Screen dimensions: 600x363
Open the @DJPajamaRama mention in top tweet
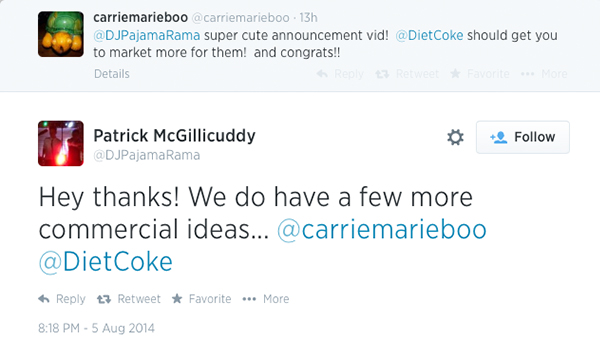coord(147,35)
